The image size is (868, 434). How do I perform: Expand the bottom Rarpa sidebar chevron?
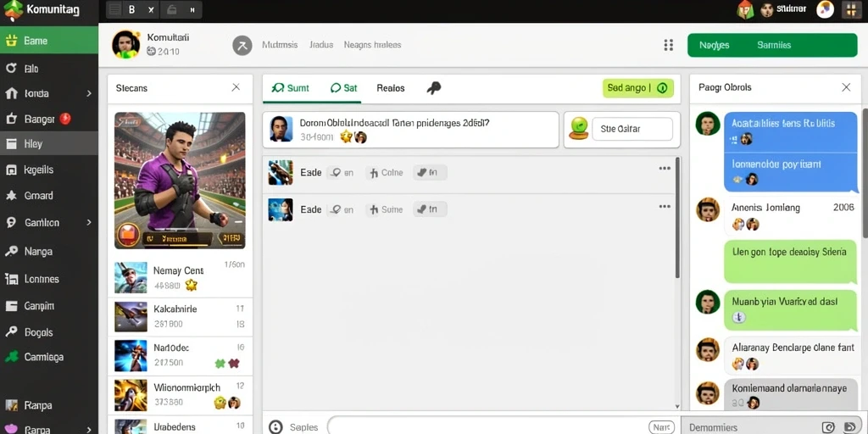tap(89, 429)
